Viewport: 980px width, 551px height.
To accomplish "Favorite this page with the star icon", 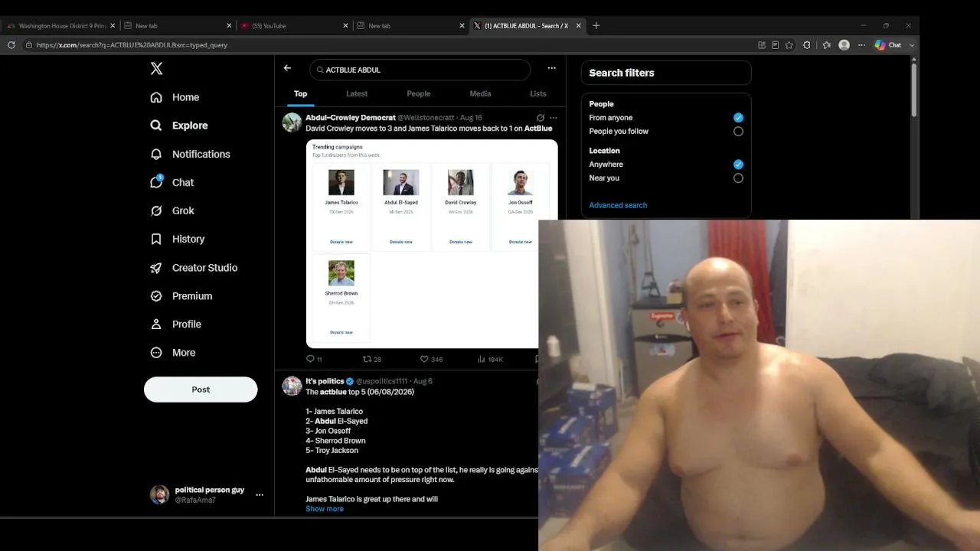I will pyautogui.click(x=789, y=45).
